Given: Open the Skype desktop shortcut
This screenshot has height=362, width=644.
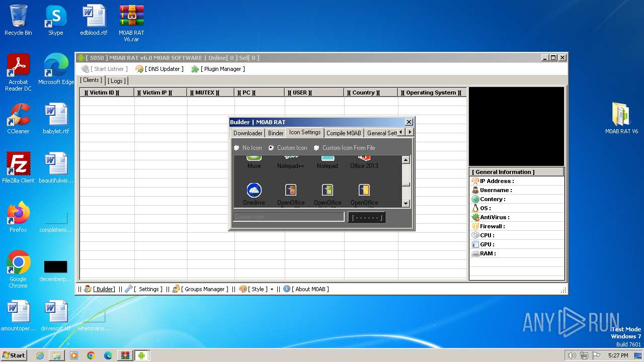Looking at the screenshot, I should point(55,20).
